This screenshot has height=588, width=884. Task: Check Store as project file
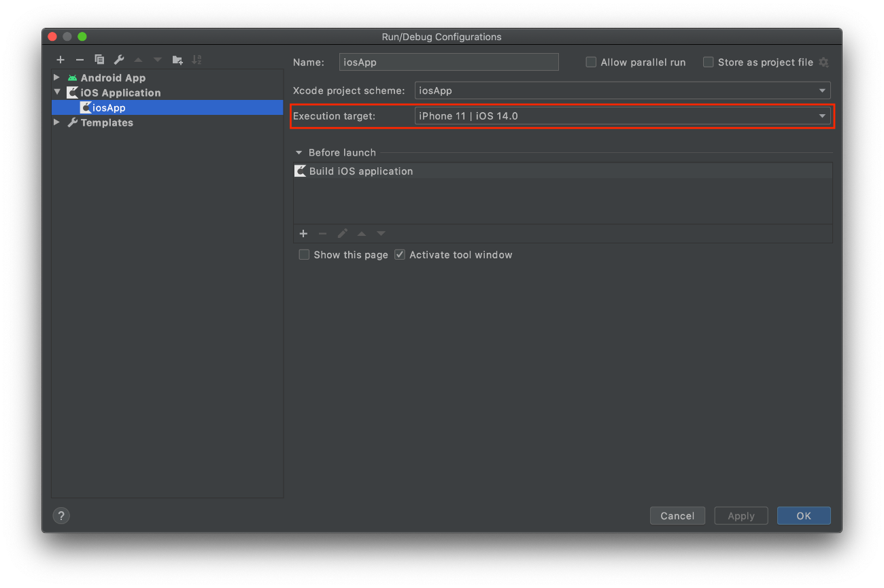[708, 63]
